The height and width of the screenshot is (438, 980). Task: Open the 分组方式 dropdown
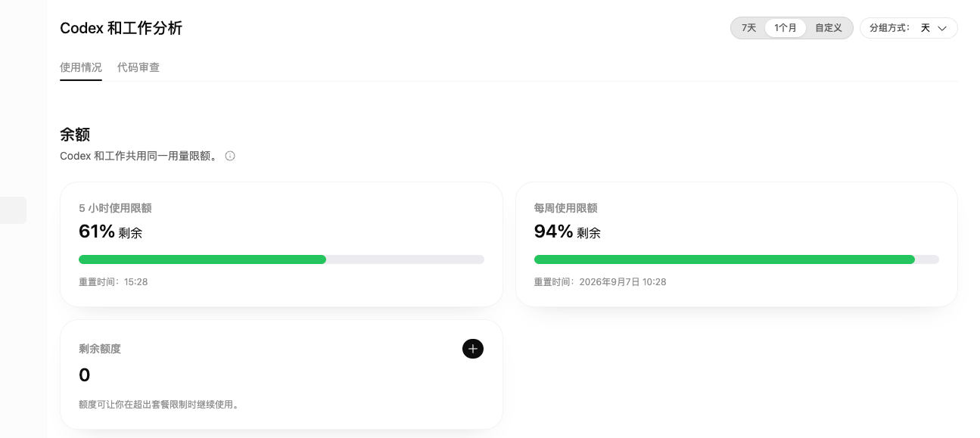(909, 28)
